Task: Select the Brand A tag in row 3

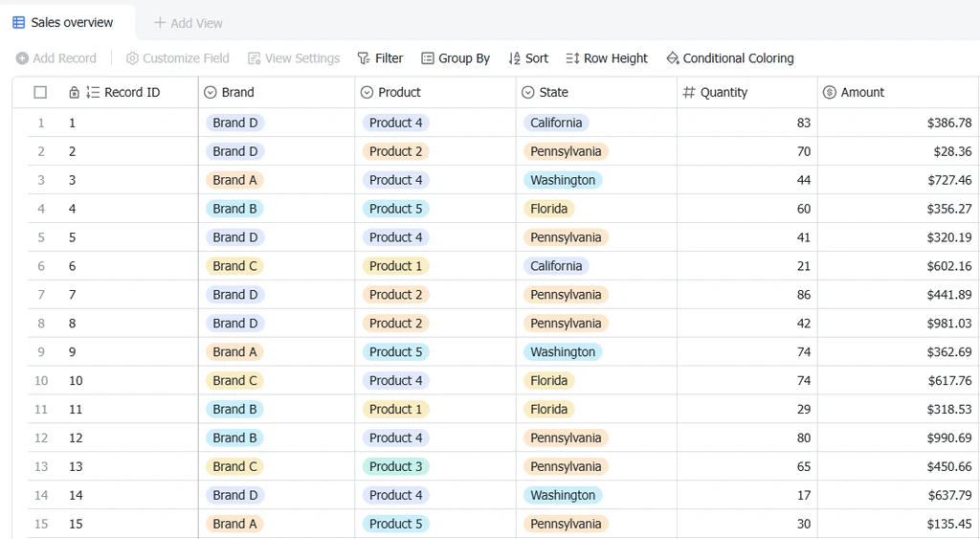Action: (x=235, y=180)
